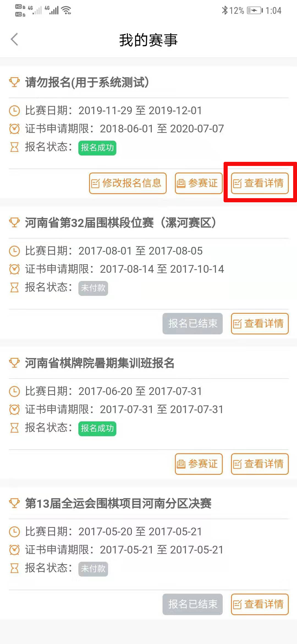
Task: Tap trophy icon beside 第13届全运会围棋项目 title
Action: tap(14, 503)
